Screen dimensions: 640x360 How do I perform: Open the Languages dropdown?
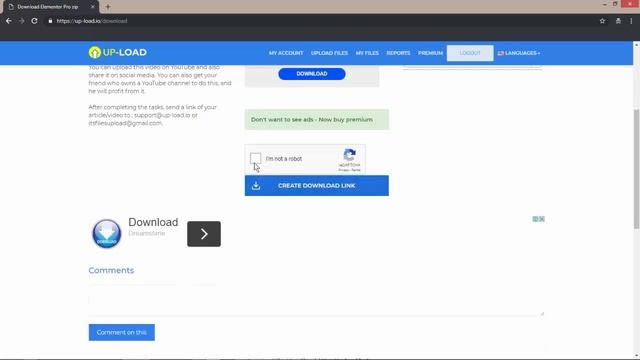tap(519, 53)
